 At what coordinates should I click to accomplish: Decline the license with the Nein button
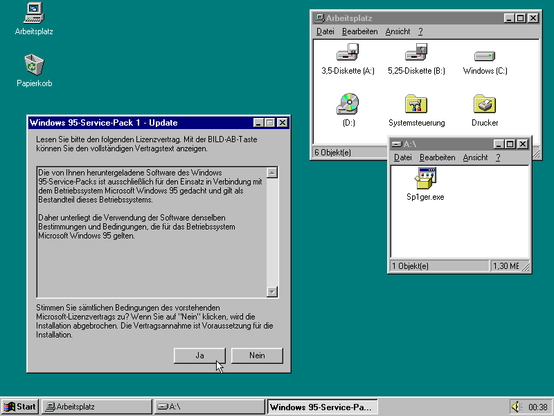pos(257,356)
